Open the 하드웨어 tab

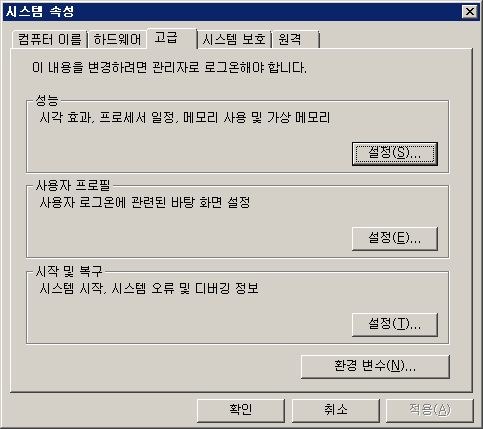[117, 40]
